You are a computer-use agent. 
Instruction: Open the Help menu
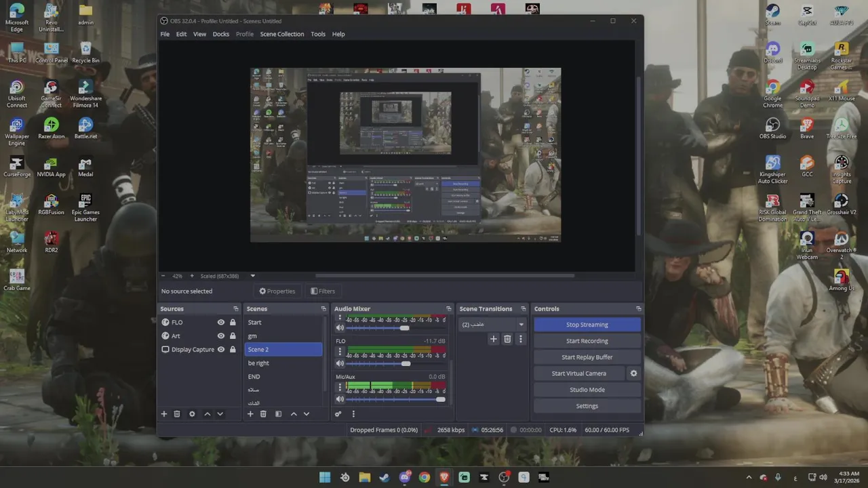(338, 34)
